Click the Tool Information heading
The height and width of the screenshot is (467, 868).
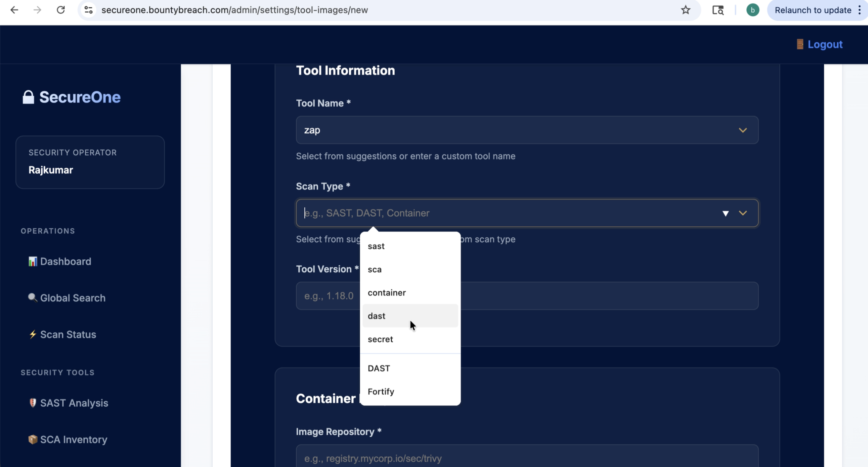pos(345,70)
